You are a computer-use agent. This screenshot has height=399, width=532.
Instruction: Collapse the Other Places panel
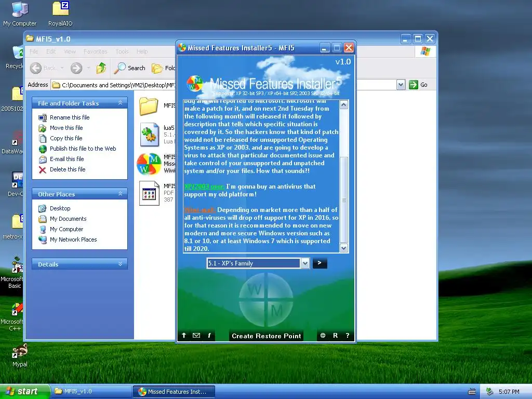pyautogui.click(x=120, y=194)
